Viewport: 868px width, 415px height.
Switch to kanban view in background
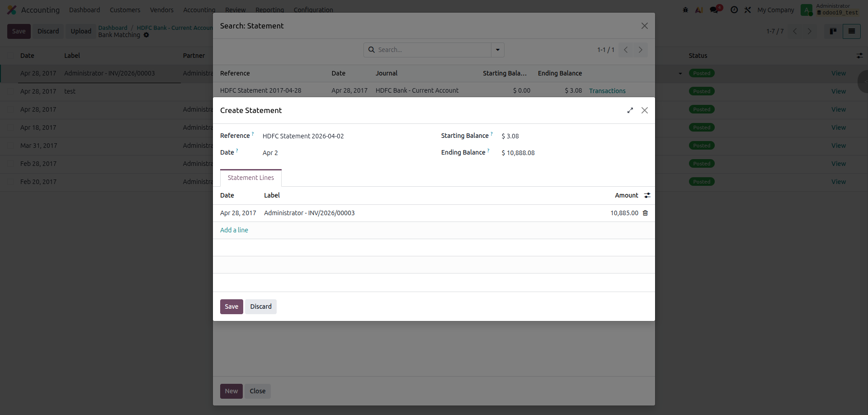pos(833,31)
